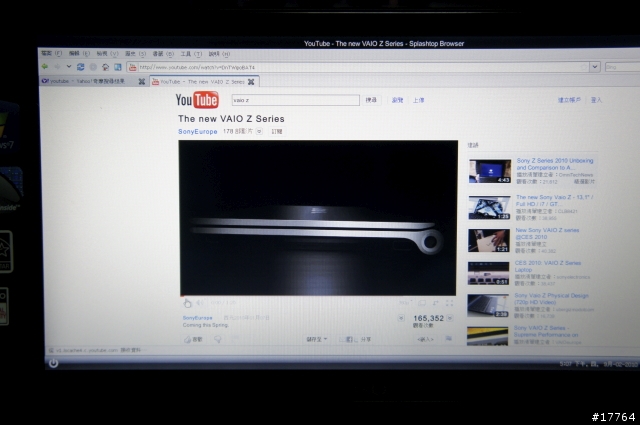Click the YouTube logo

coord(197,100)
